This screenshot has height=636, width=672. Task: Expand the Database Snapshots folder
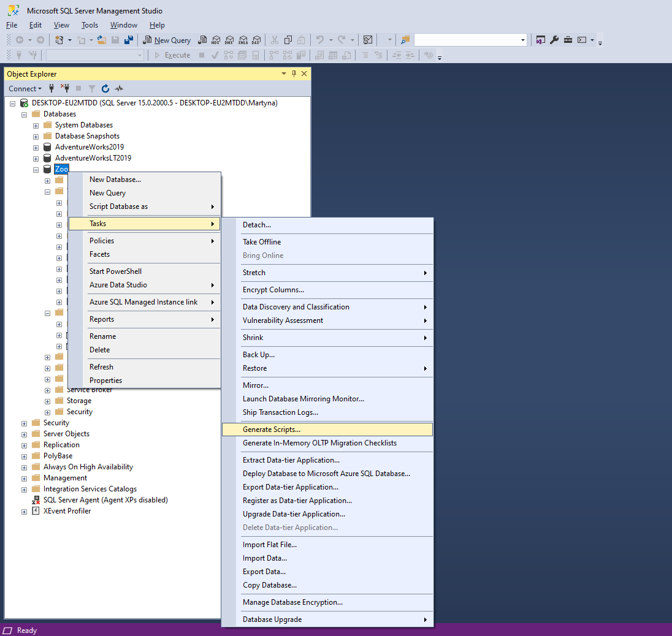point(36,137)
